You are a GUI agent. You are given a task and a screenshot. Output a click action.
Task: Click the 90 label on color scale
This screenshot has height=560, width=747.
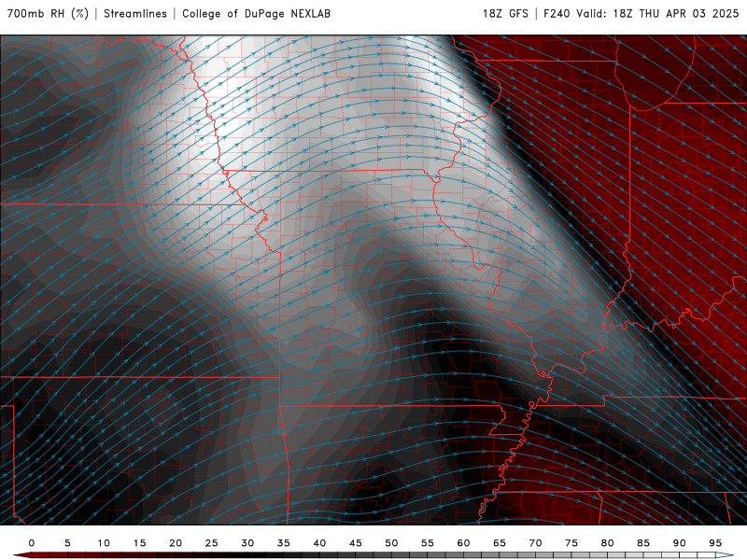click(x=680, y=543)
